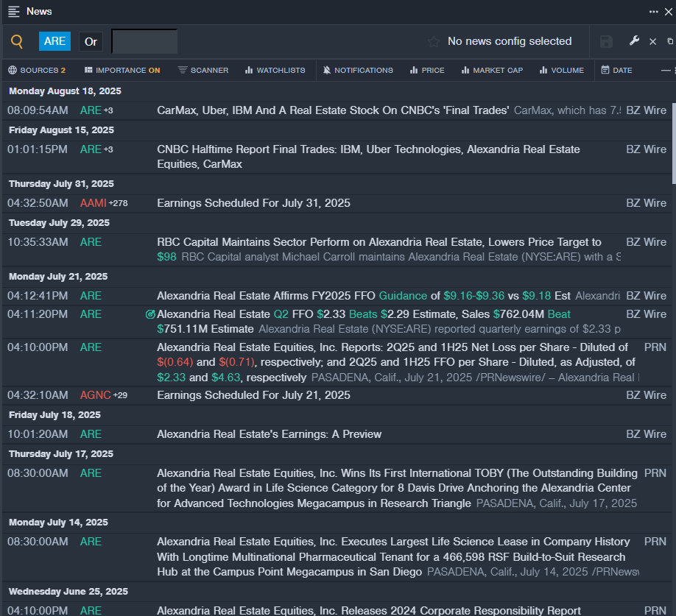Click the save config floppy disk icon
The image size is (676, 616).
(606, 42)
